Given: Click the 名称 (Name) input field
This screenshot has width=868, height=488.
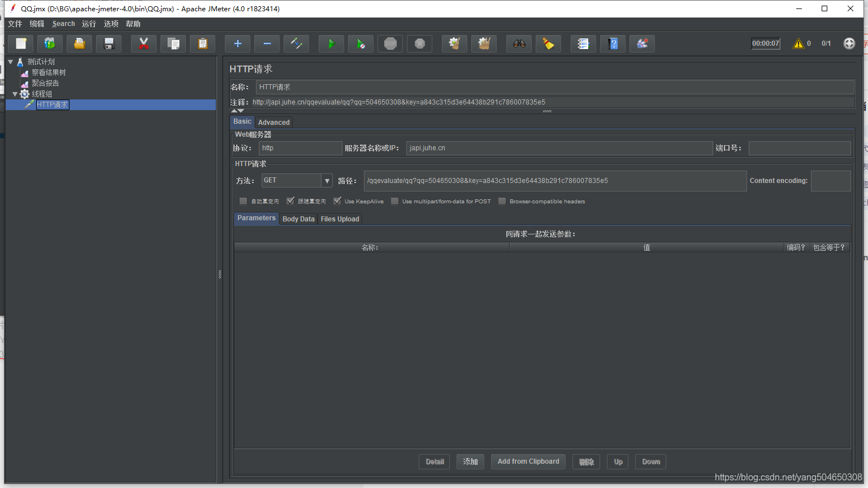Looking at the screenshot, I should (555, 87).
